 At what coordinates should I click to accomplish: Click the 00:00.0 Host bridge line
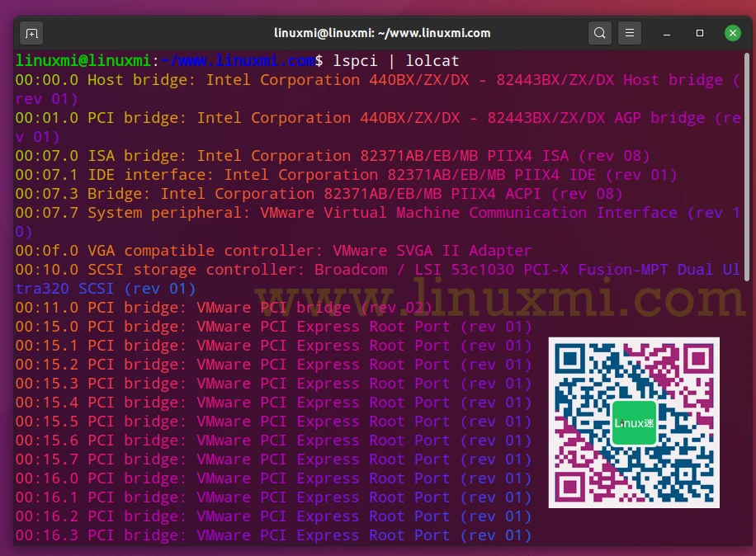tap(378, 80)
